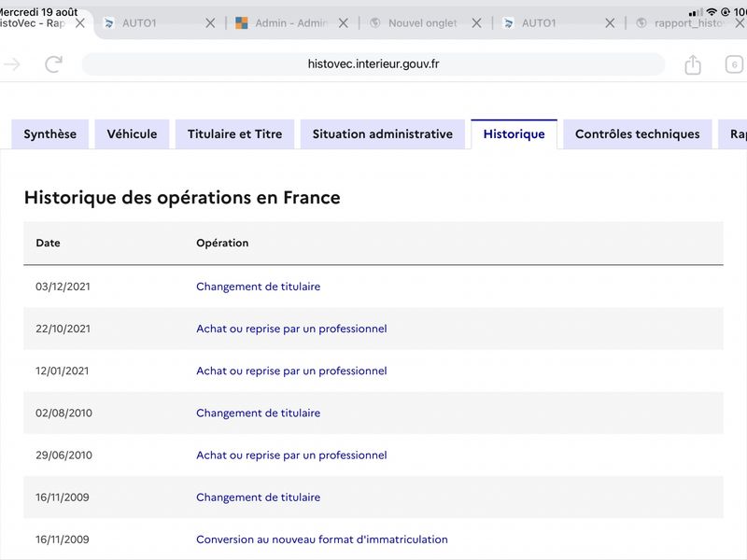747x560 pixels.
Task: Click Achat ou reprise entry dated 22/10/2021
Action: [291, 329]
